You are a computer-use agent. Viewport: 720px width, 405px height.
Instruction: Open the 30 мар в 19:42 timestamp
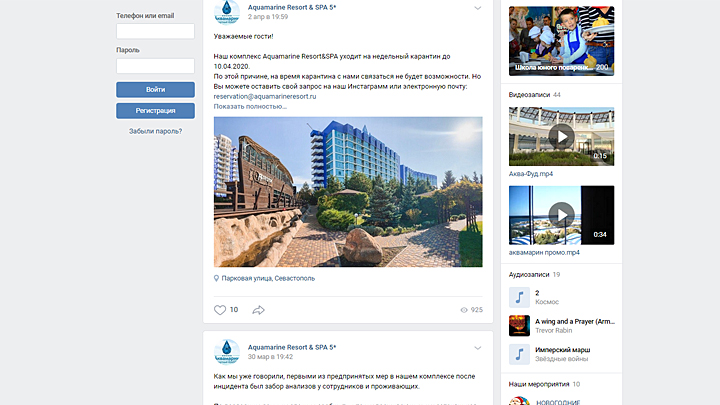(x=270, y=357)
